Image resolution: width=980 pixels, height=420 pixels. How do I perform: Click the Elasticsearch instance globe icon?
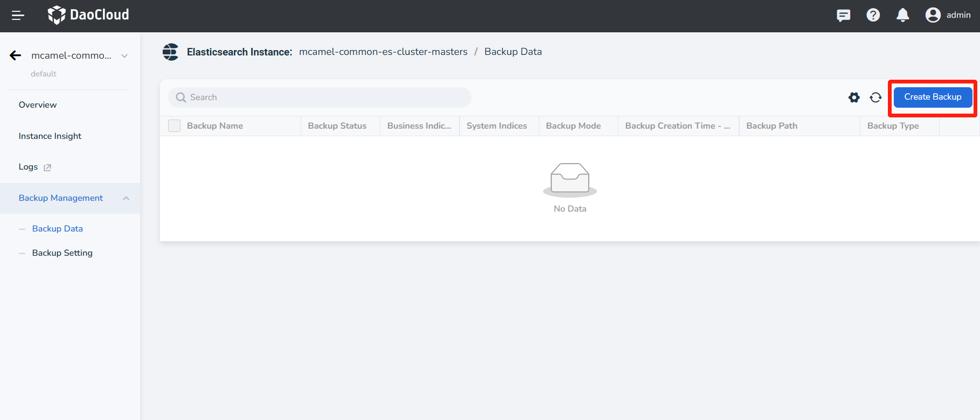pyautogui.click(x=171, y=52)
